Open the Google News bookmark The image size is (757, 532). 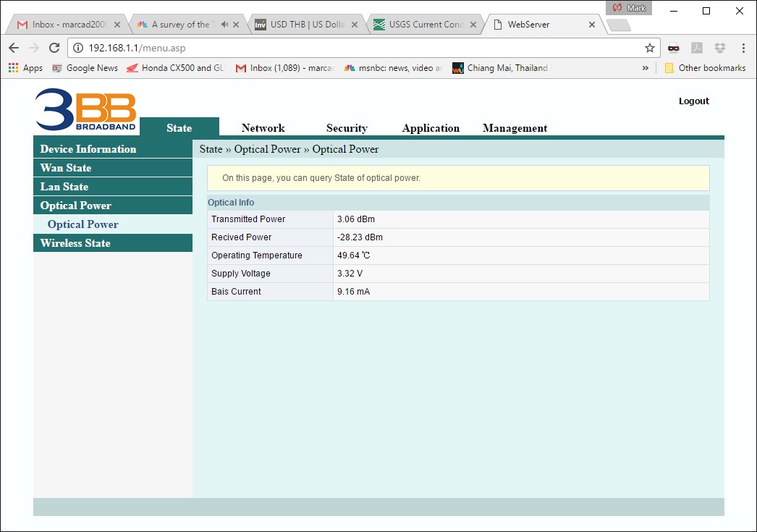click(x=85, y=68)
